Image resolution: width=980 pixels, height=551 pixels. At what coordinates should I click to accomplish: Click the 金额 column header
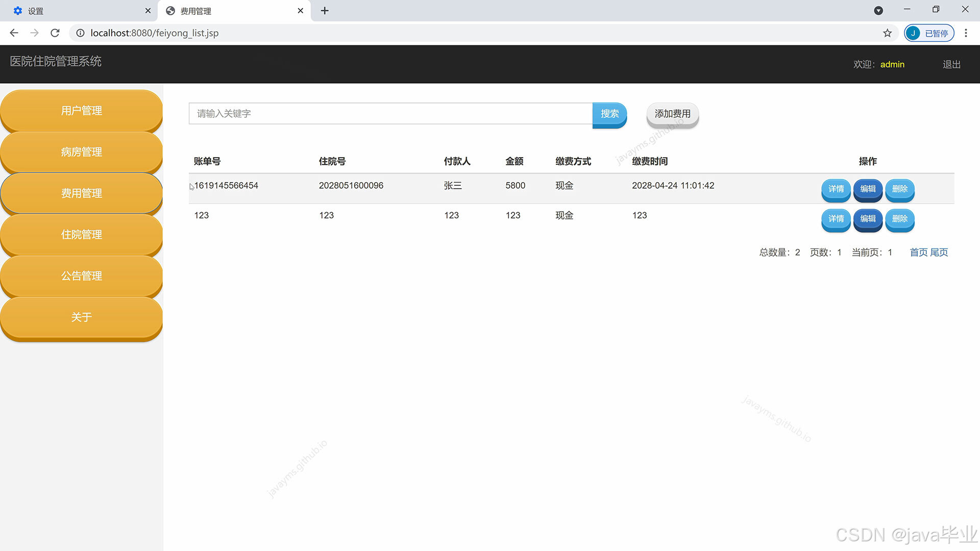pos(514,161)
